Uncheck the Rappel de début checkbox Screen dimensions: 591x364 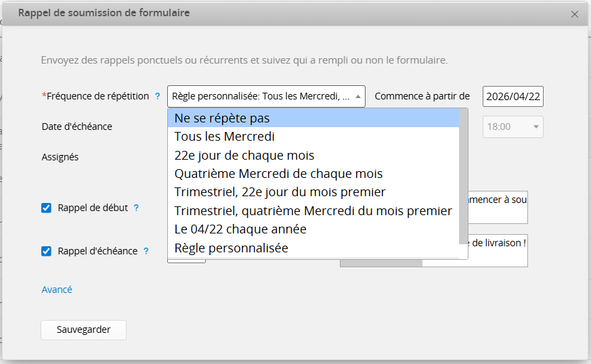[47, 208]
